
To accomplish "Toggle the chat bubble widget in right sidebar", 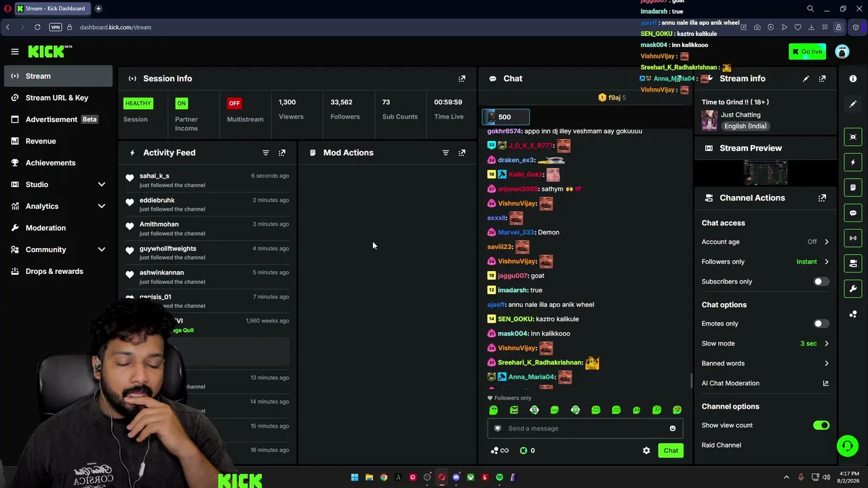I will pos(853,213).
